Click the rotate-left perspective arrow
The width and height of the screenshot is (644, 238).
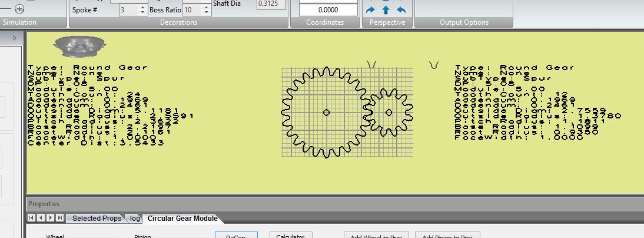tap(401, 10)
